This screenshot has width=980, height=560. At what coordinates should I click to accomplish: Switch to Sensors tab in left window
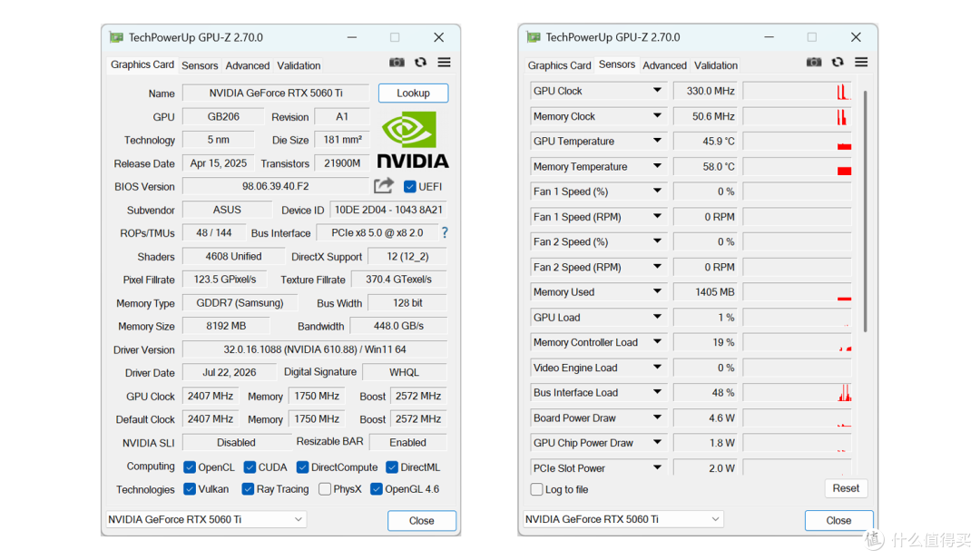(x=200, y=65)
